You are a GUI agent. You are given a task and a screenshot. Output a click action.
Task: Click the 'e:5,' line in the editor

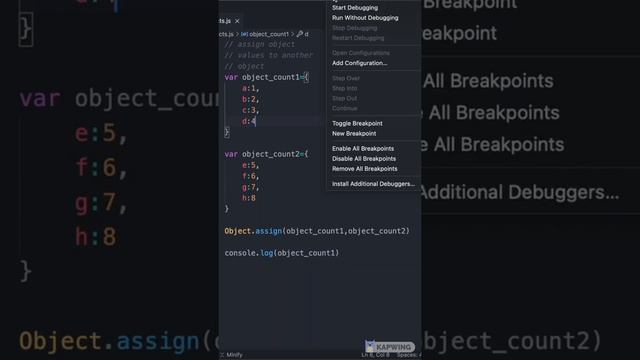(x=250, y=165)
